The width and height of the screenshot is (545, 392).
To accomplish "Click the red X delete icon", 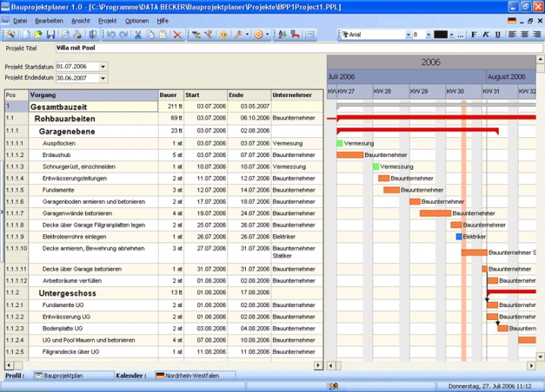I will coord(177,35).
